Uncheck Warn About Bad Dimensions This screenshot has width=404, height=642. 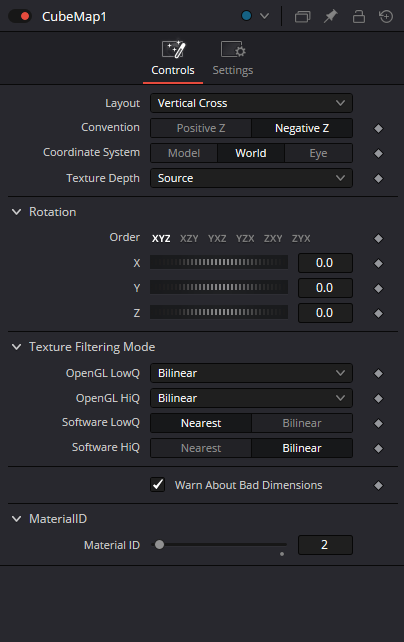click(x=158, y=485)
